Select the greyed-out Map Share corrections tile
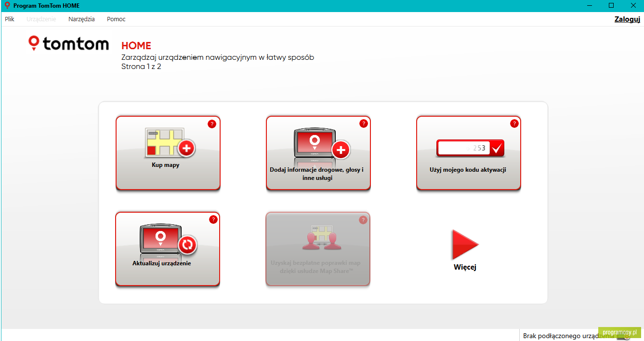 [x=318, y=249]
